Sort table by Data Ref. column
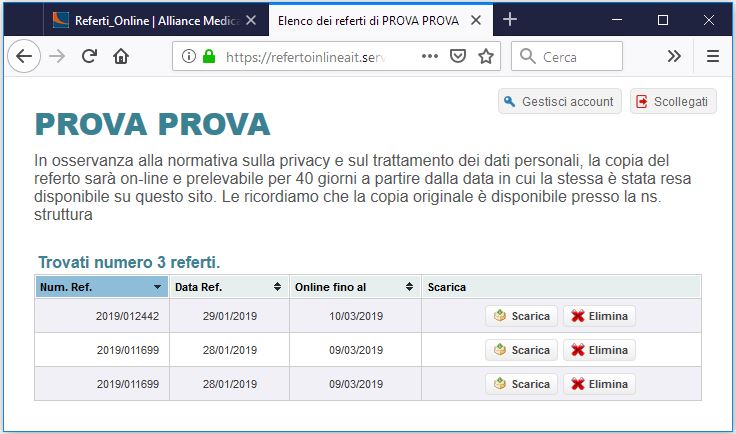 (229, 287)
